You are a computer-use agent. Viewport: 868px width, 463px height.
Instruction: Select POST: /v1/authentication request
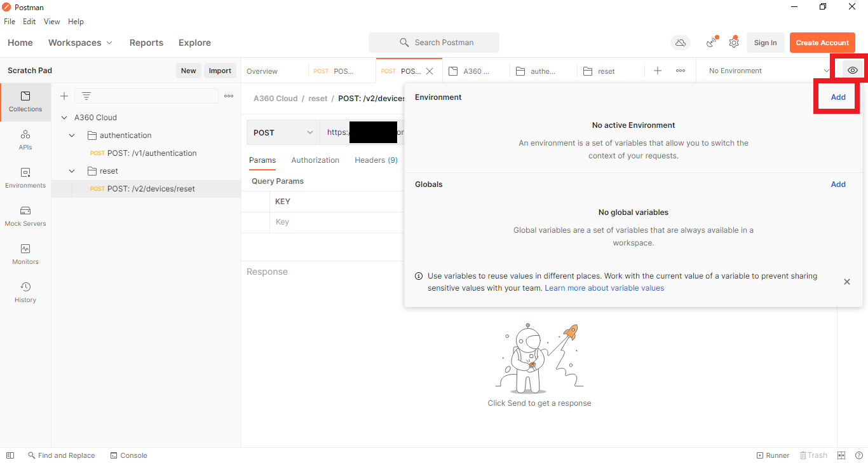tap(152, 153)
